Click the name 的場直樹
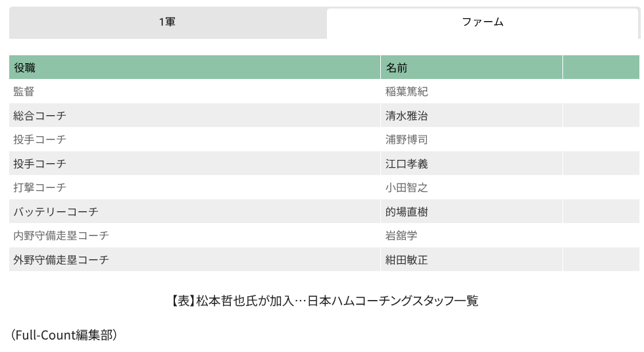Viewport: 644px width, 352px height. point(407,212)
